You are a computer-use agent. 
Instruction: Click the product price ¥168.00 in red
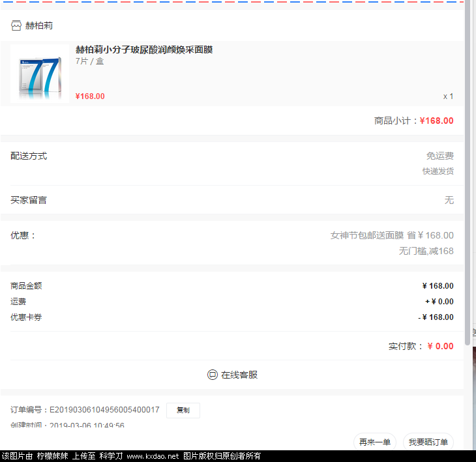(x=90, y=96)
